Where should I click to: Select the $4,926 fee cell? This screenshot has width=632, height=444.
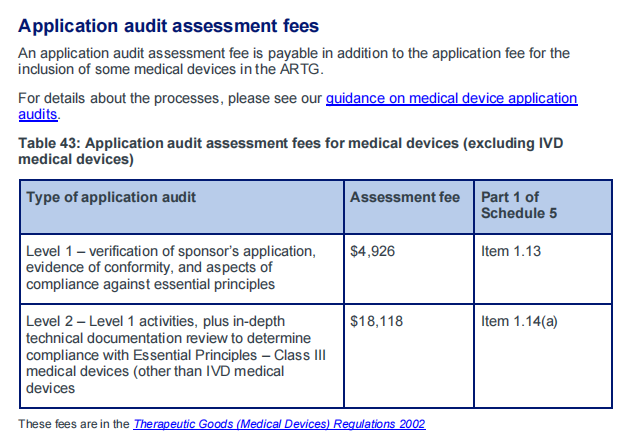409,269
